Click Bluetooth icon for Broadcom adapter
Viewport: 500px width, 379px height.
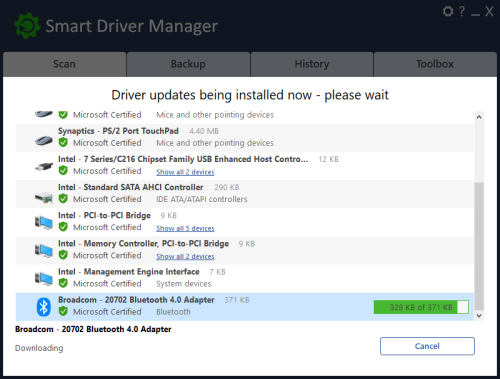click(x=44, y=307)
